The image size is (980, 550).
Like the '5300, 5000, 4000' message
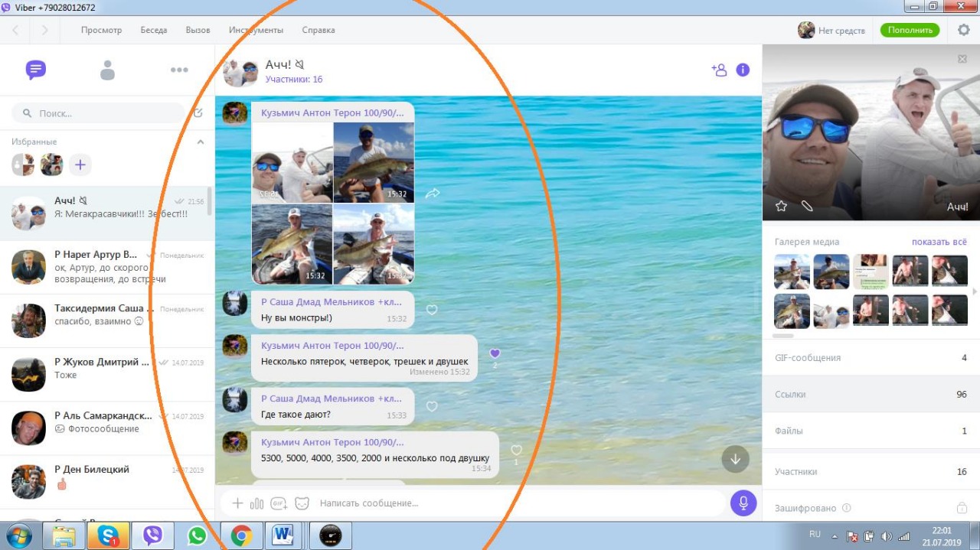pos(516,451)
